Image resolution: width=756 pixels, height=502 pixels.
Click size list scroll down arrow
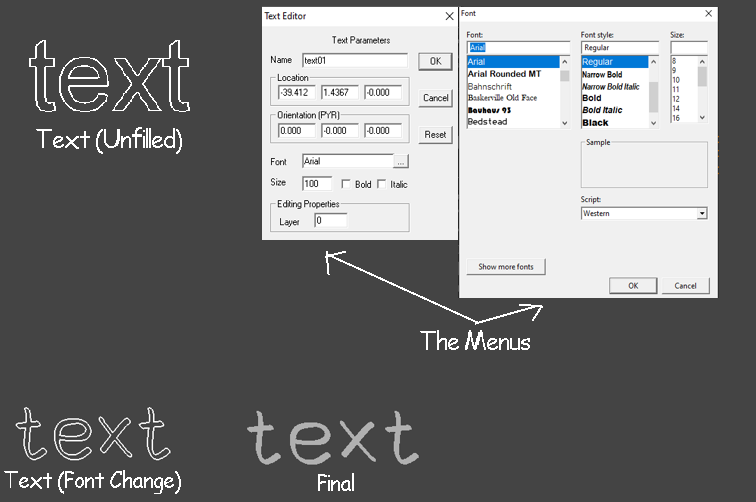[x=702, y=117]
